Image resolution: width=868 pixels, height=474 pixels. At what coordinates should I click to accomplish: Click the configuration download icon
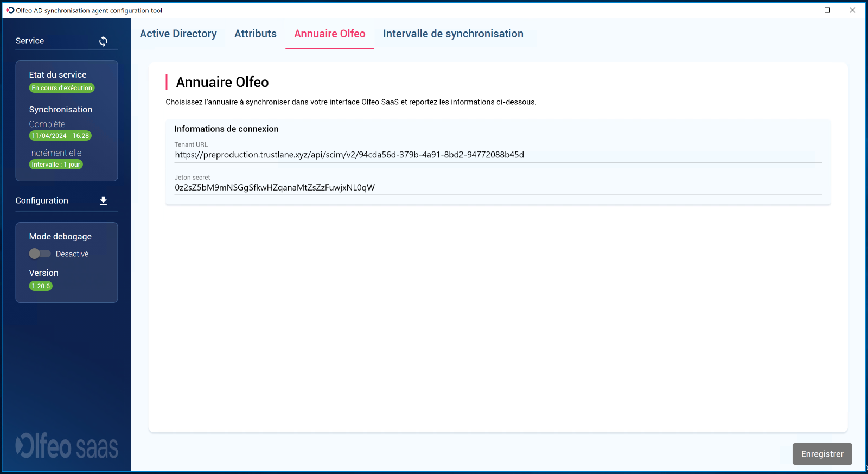tap(103, 201)
